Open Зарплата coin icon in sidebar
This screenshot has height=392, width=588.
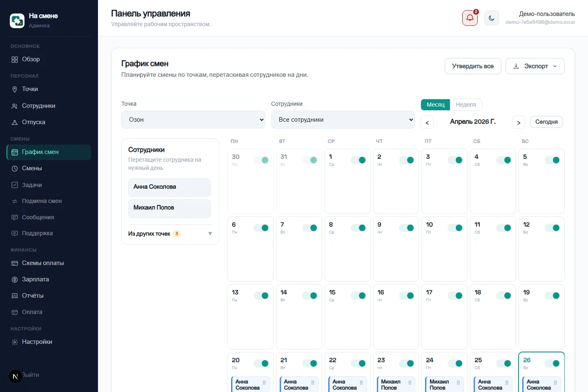pos(15,279)
